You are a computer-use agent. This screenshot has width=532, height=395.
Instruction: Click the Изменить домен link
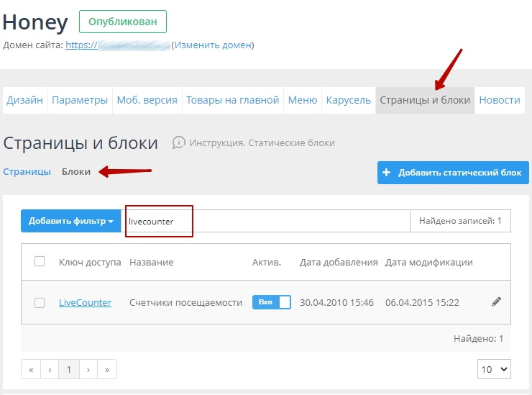[212, 45]
